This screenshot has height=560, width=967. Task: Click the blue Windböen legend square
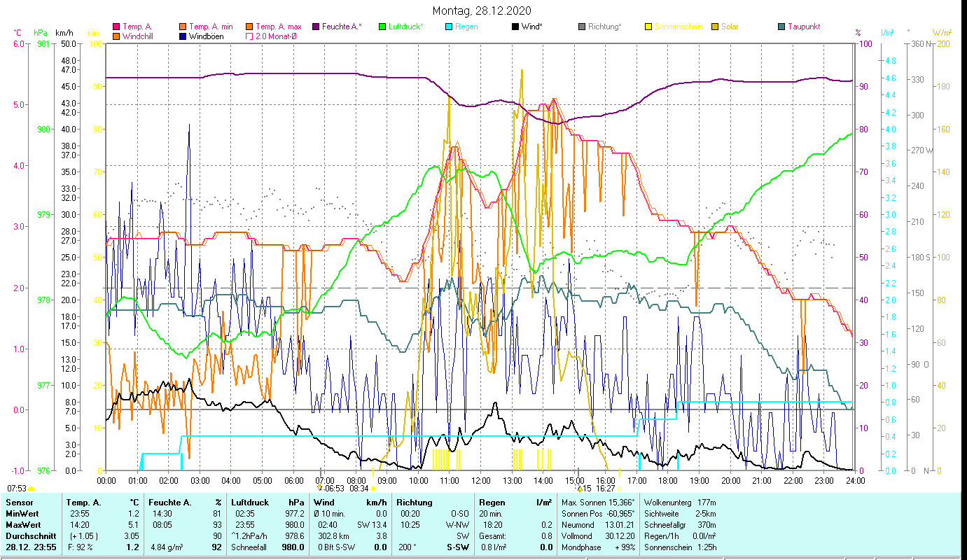pos(183,36)
